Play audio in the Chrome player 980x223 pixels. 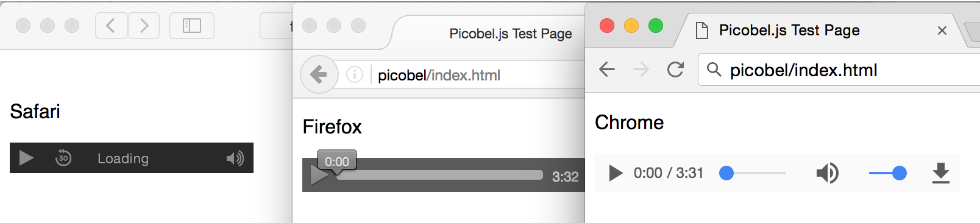[x=616, y=173]
